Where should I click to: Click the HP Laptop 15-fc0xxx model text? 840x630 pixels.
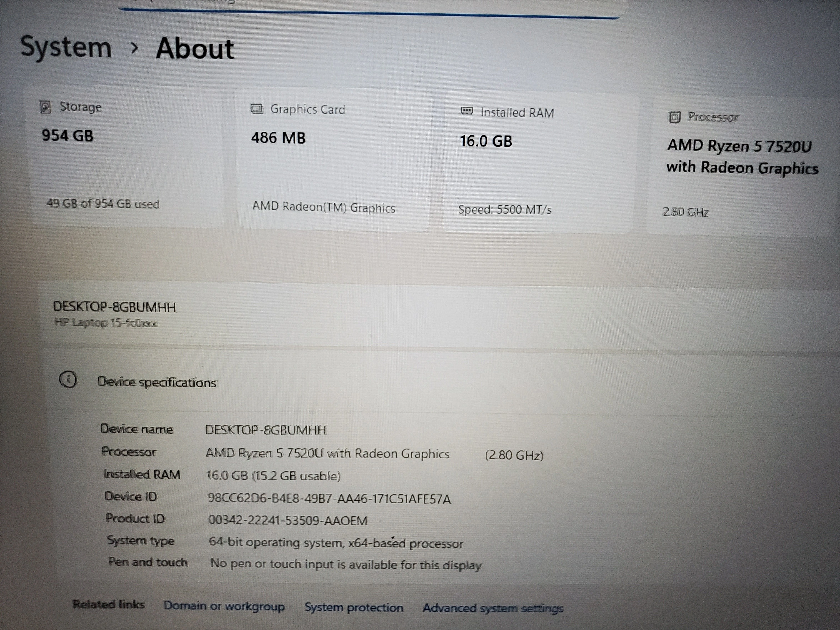click(106, 323)
